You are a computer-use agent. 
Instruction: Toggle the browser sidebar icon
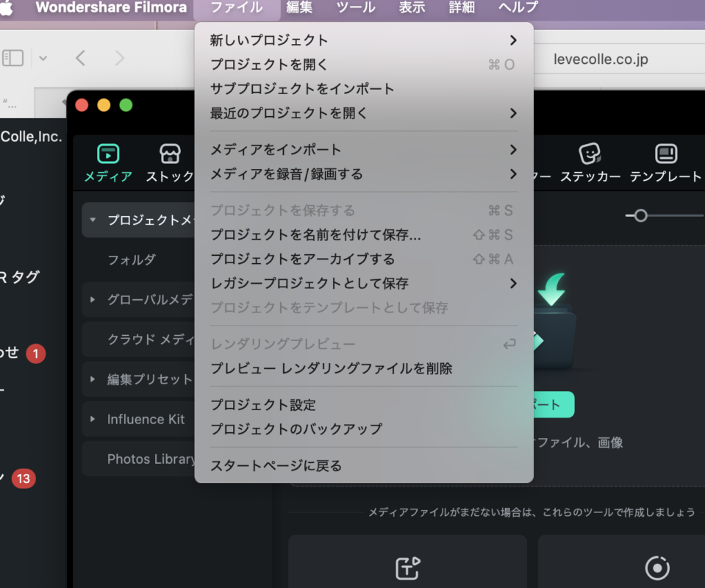coord(13,58)
